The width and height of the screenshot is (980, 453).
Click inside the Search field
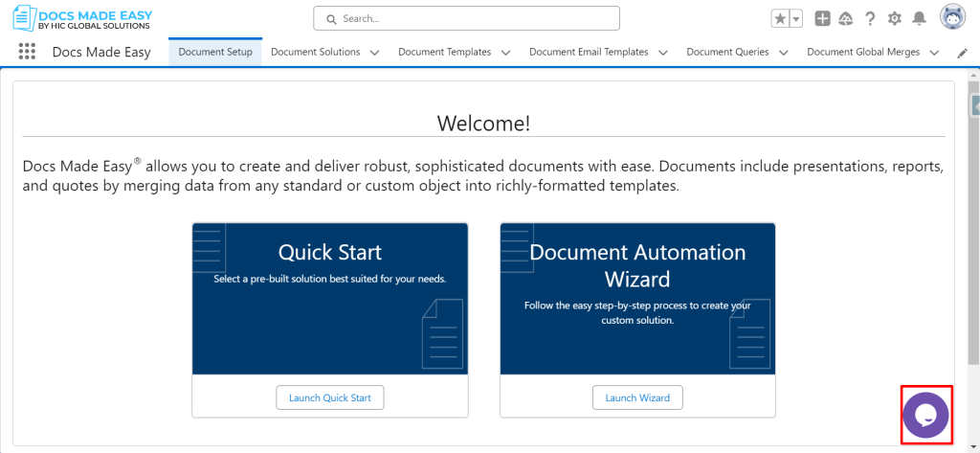466,19
